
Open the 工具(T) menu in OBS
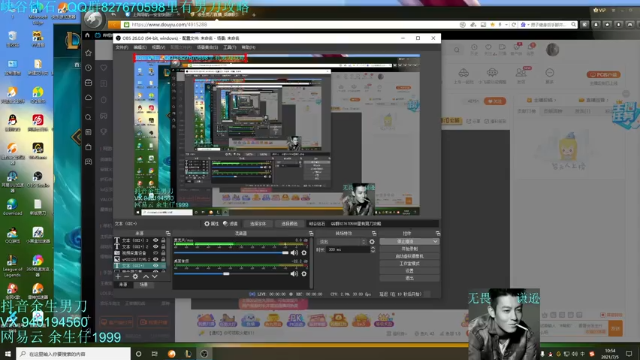(x=230, y=47)
